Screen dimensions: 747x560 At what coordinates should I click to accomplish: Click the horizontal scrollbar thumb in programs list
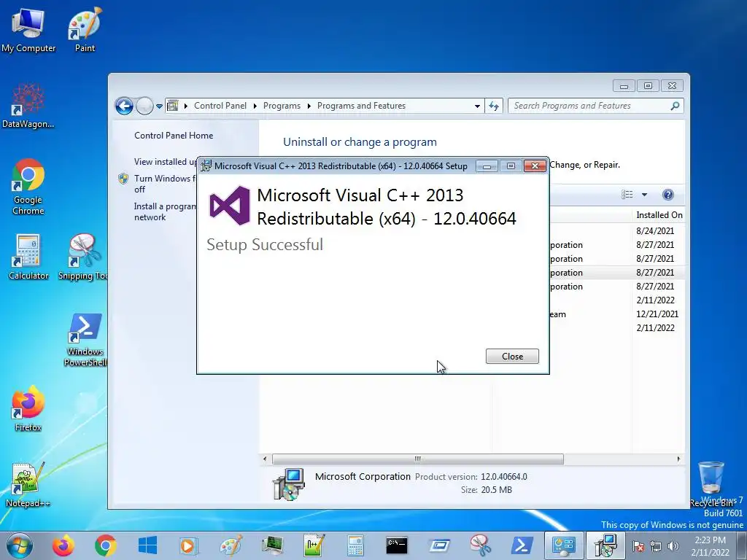(418, 459)
